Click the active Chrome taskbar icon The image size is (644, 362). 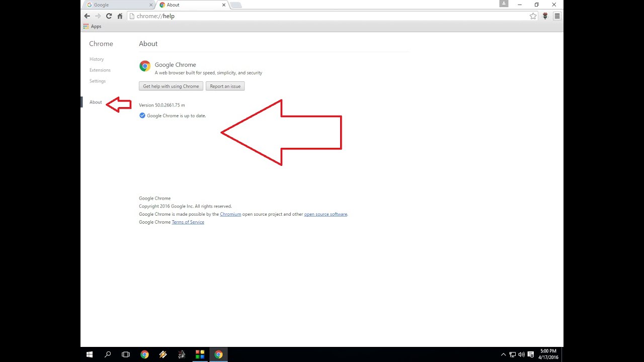218,354
